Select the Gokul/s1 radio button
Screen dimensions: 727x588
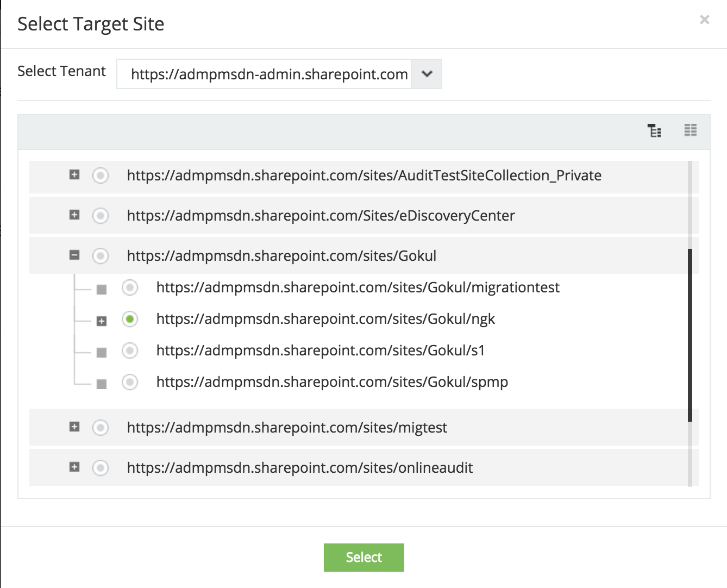tap(130, 351)
